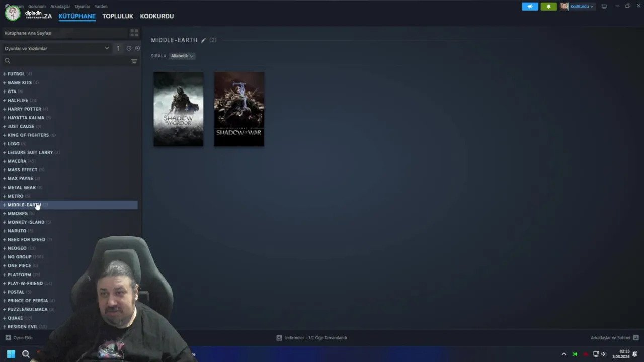Image resolution: width=644 pixels, height=362 pixels.
Task: Select the MIDDLE-EARTH collection row
Action: (69, 205)
